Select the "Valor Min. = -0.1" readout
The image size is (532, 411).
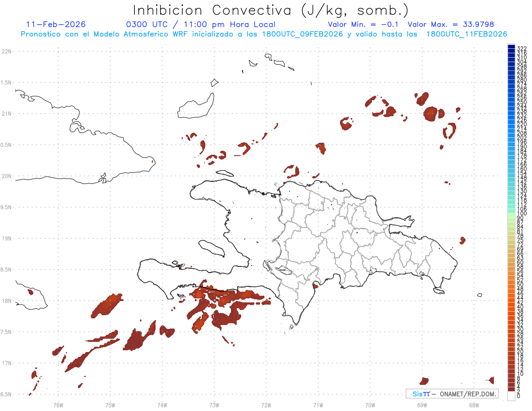pos(364,24)
